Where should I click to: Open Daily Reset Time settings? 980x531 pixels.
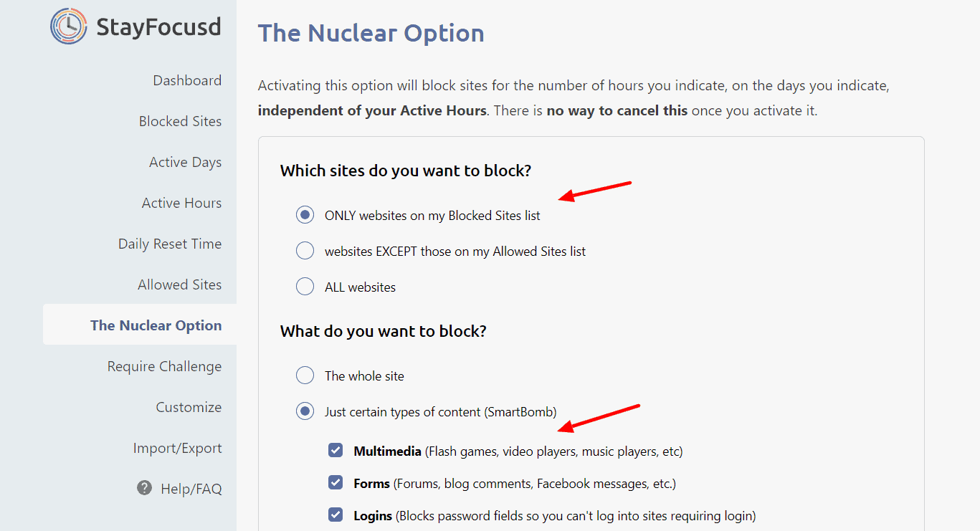[x=170, y=244]
